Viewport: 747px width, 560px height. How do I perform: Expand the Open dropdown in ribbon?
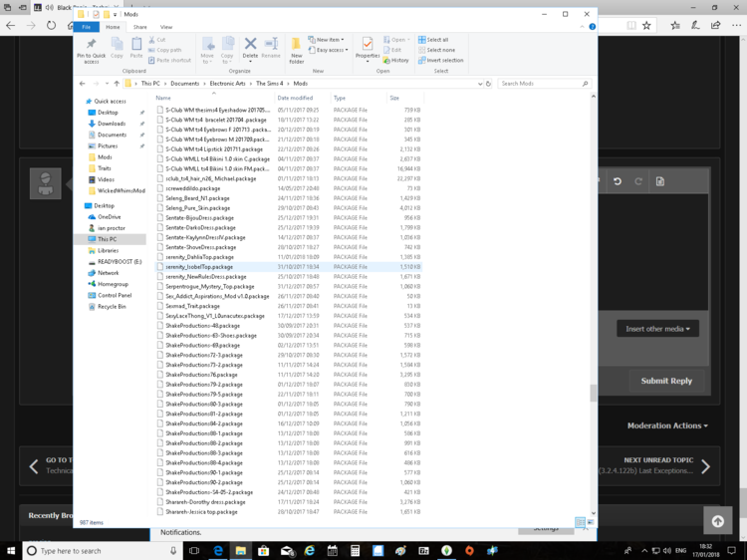pyautogui.click(x=396, y=40)
